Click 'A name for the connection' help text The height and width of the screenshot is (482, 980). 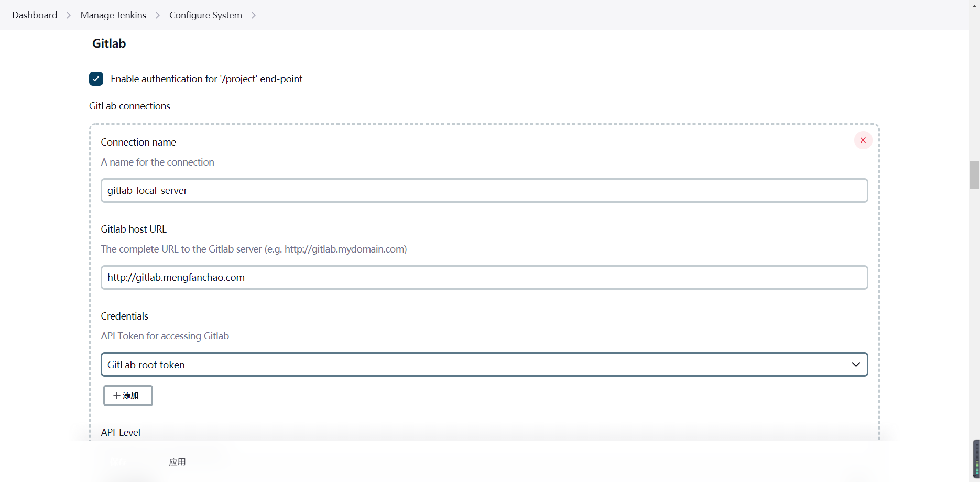pyautogui.click(x=158, y=162)
